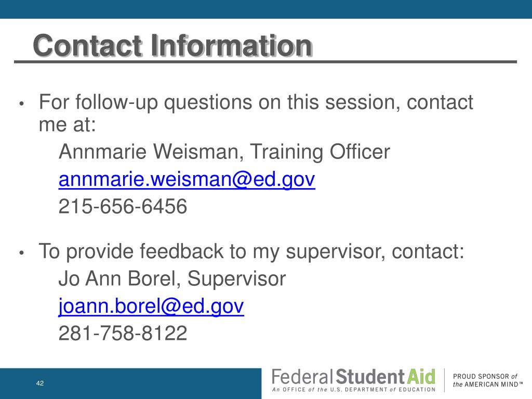Click the Proud Sponsor of the American Mind text
This screenshot has height=399, width=532.
click(487, 380)
